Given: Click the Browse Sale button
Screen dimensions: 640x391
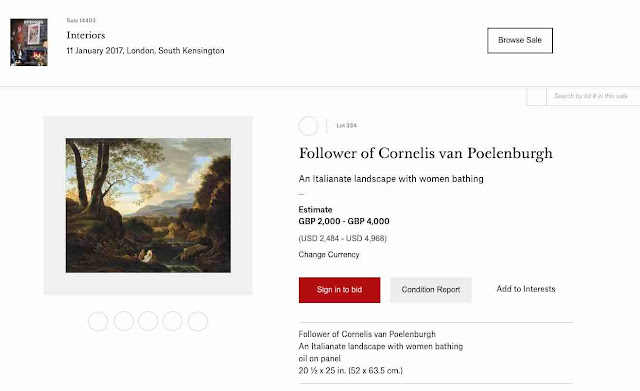Looking at the screenshot, I should pos(520,40).
